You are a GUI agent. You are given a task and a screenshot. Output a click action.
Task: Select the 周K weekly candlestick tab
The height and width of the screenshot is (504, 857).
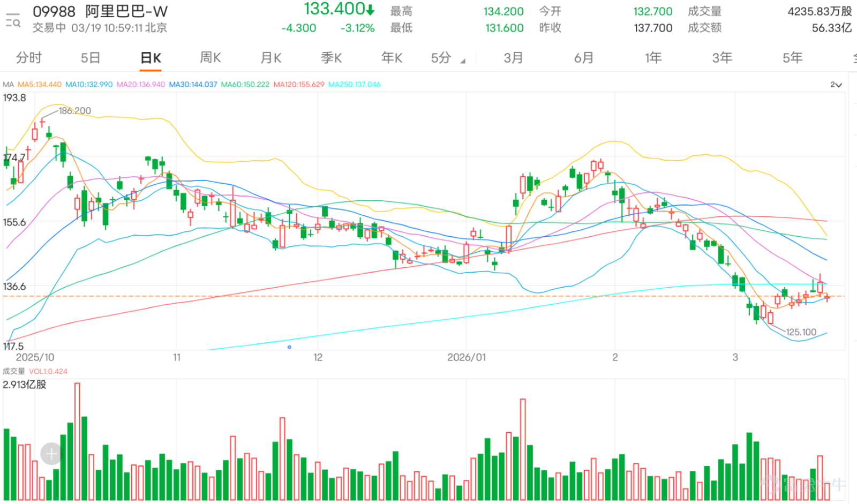coord(211,58)
